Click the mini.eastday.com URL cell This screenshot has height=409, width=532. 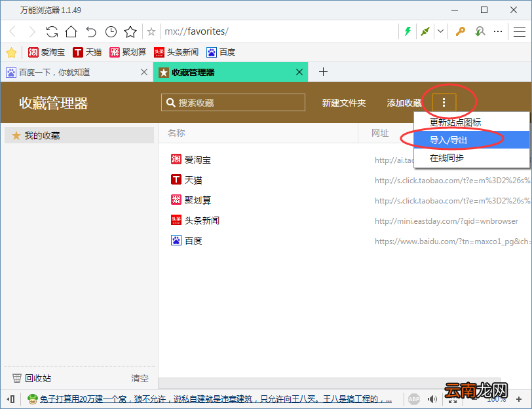(447, 221)
